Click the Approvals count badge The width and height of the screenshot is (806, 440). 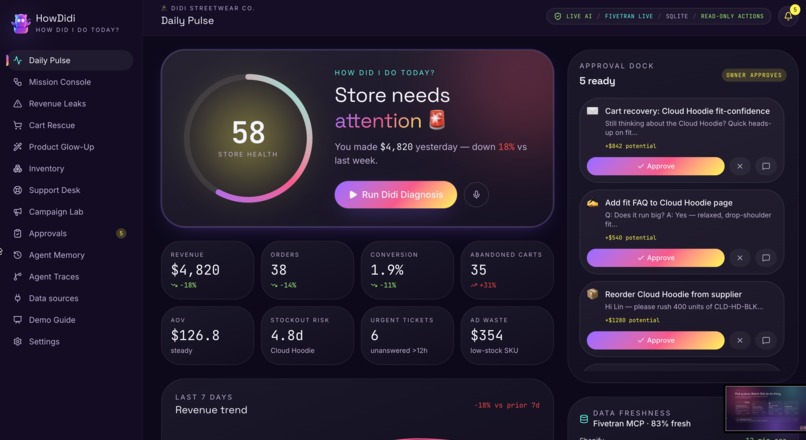click(x=121, y=233)
